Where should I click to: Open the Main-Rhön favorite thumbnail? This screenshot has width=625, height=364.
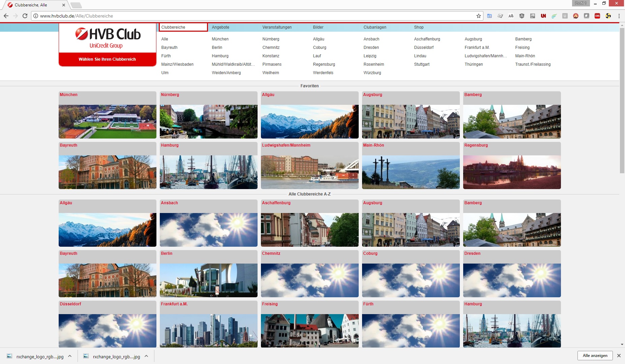click(411, 165)
